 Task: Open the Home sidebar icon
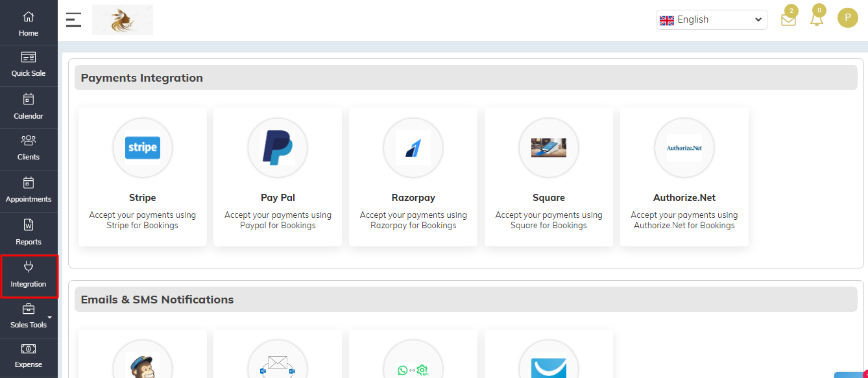(29, 17)
